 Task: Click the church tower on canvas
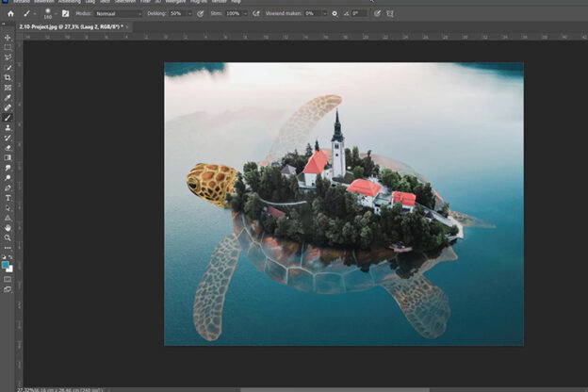[338, 144]
